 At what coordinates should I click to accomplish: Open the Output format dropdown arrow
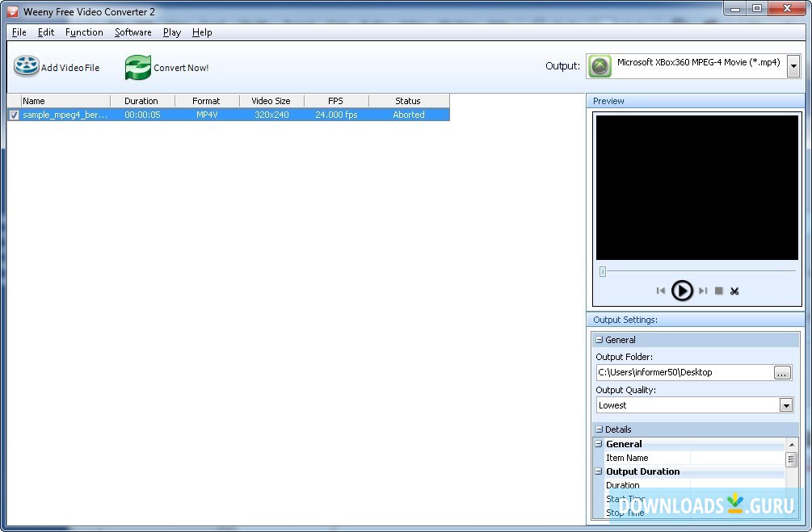[x=793, y=67]
